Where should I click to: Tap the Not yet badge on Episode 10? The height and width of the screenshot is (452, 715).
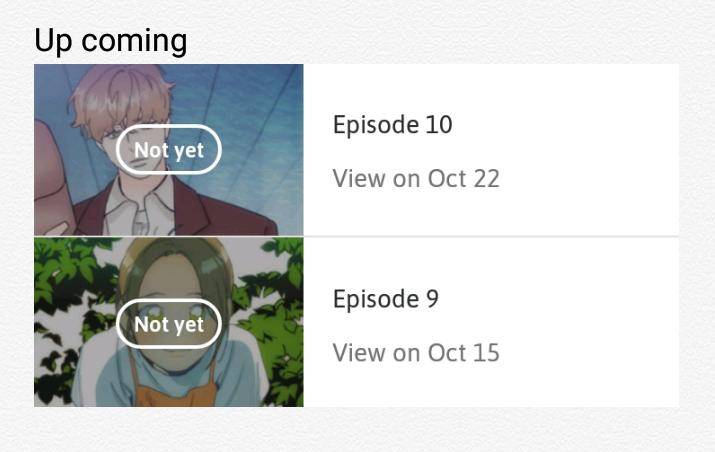point(169,150)
